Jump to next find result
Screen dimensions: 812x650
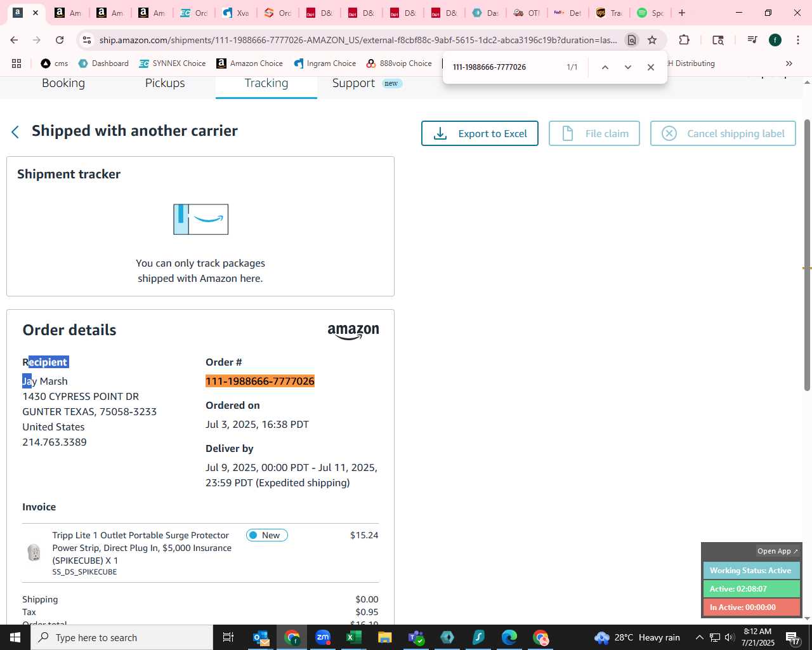(x=628, y=67)
